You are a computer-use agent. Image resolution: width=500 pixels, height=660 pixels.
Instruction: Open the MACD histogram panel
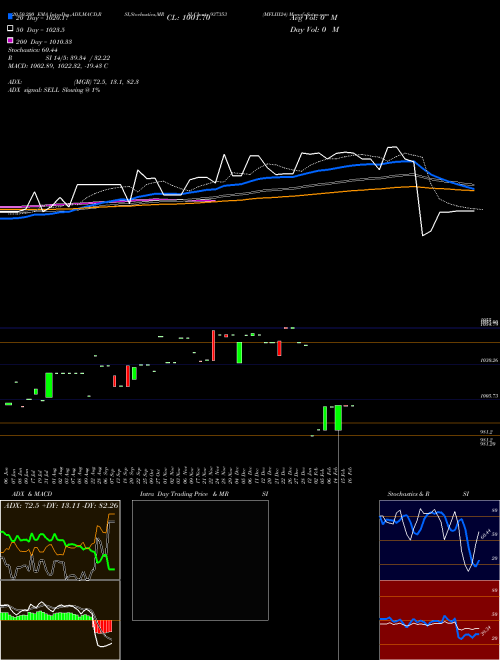coord(60,620)
